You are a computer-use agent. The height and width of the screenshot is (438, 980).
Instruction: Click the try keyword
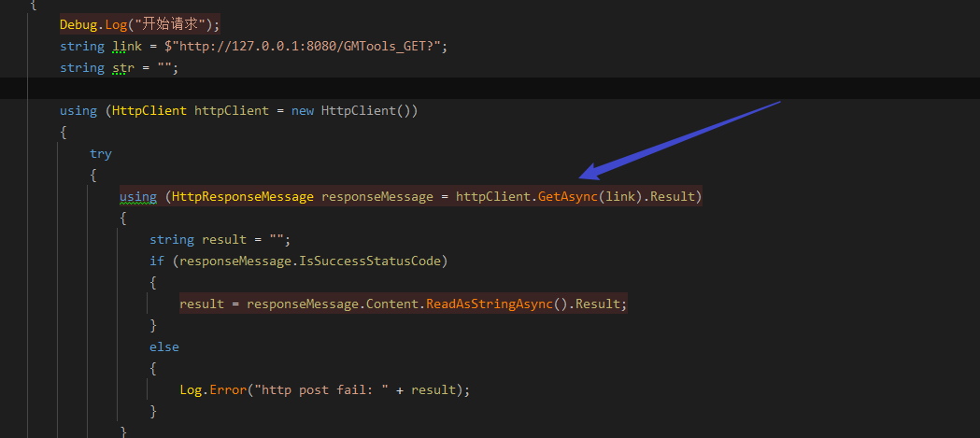(x=101, y=153)
